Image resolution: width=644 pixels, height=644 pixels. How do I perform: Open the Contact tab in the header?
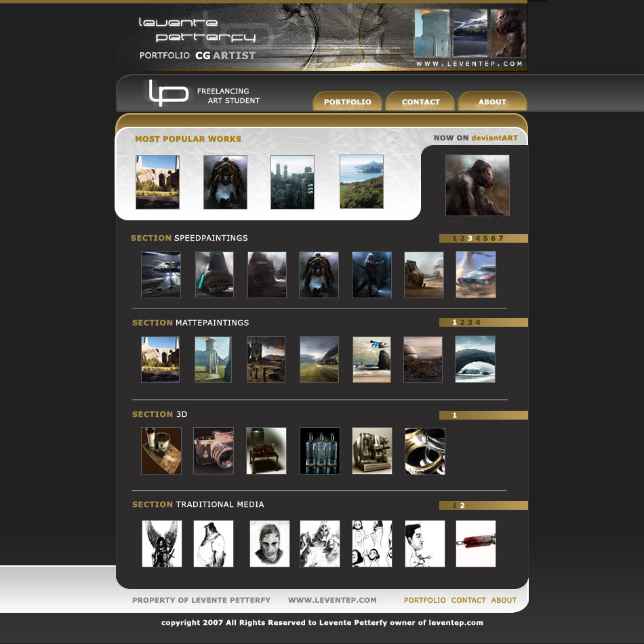pos(420,102)
